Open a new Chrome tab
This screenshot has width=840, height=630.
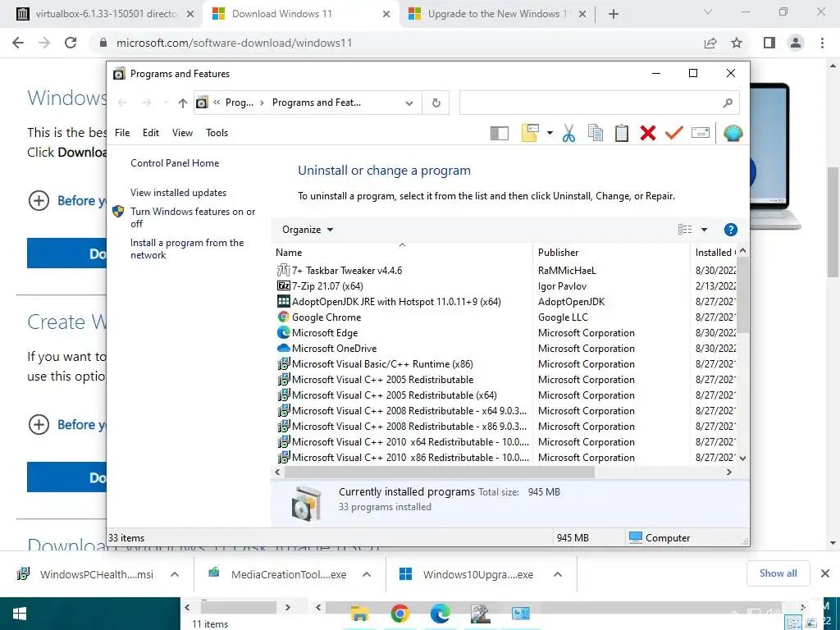tap(614, 14)
